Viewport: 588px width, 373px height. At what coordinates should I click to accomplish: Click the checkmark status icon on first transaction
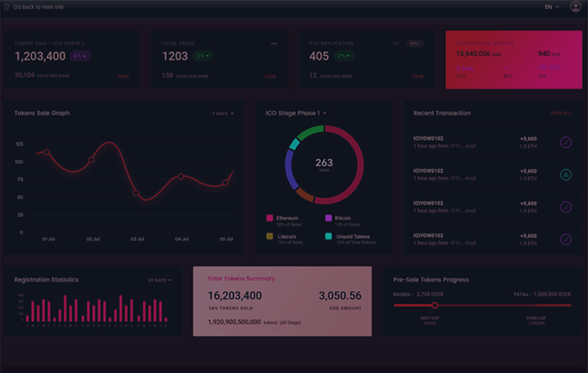566,142
